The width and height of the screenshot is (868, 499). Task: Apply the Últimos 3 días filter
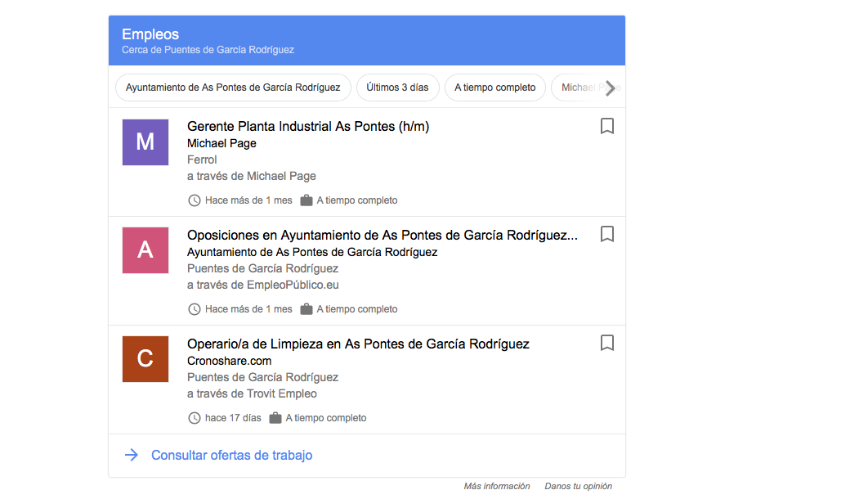397,88
